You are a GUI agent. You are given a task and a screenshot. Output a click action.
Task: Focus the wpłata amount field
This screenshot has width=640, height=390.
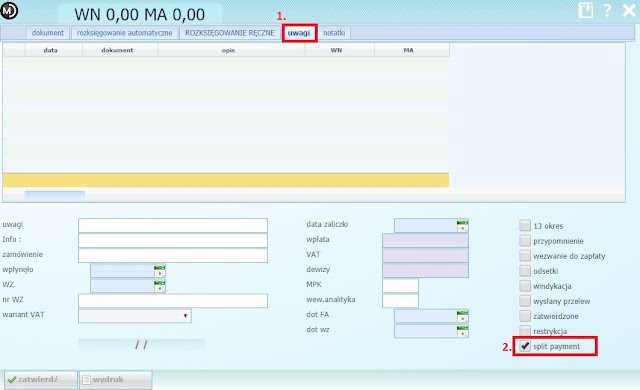click(x=425, y=241)
